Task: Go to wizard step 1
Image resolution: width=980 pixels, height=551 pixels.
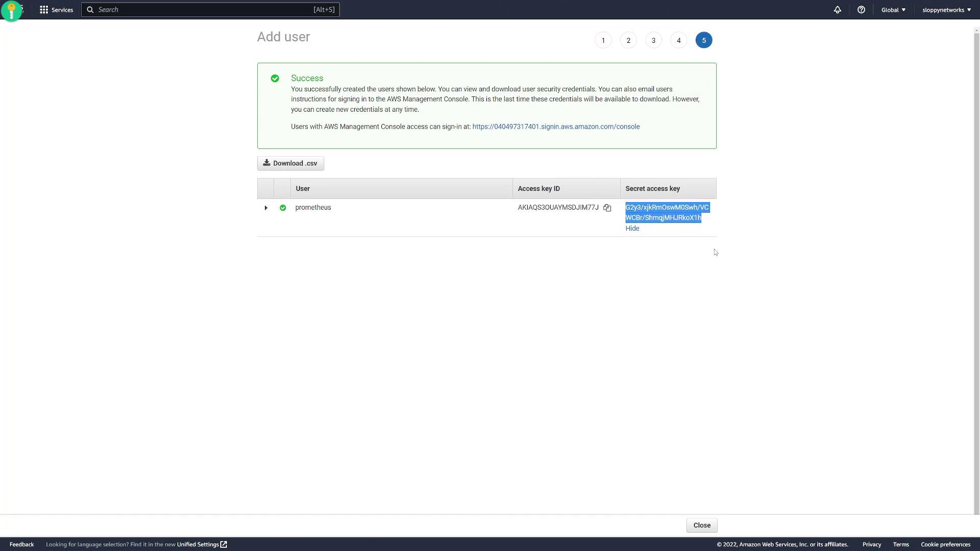Action: [x=603, y=40]
